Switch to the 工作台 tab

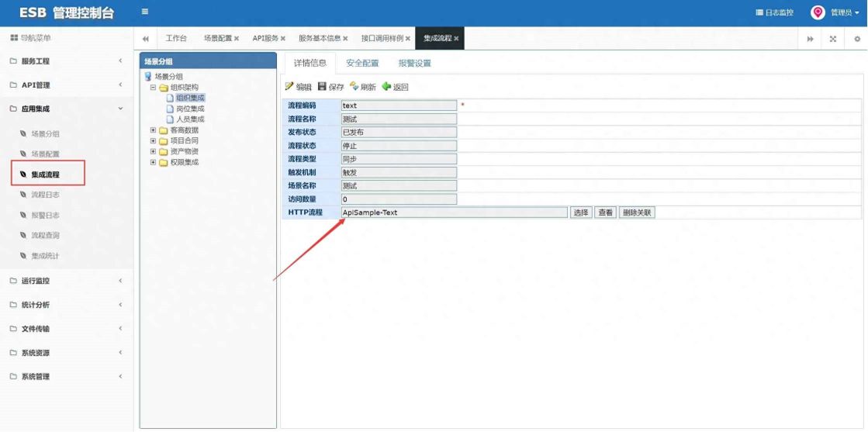[176, 38]
